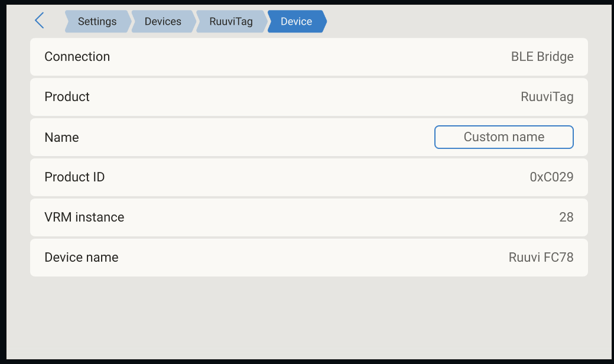Image resolution: width=614 pixels, height=364 pixels.
Task: Select the Product row label
Action: 67,97
